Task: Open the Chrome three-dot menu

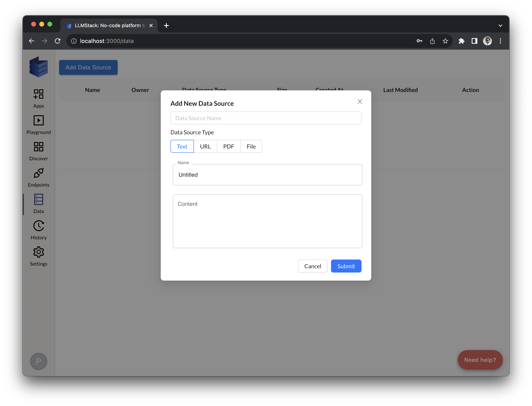Action: (500, 41)
